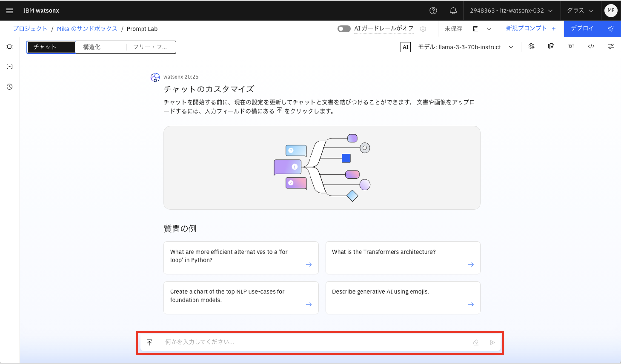Viewport: 621px width, 364px height.
Task: Open the notifications bell
Action: (453, 10)
